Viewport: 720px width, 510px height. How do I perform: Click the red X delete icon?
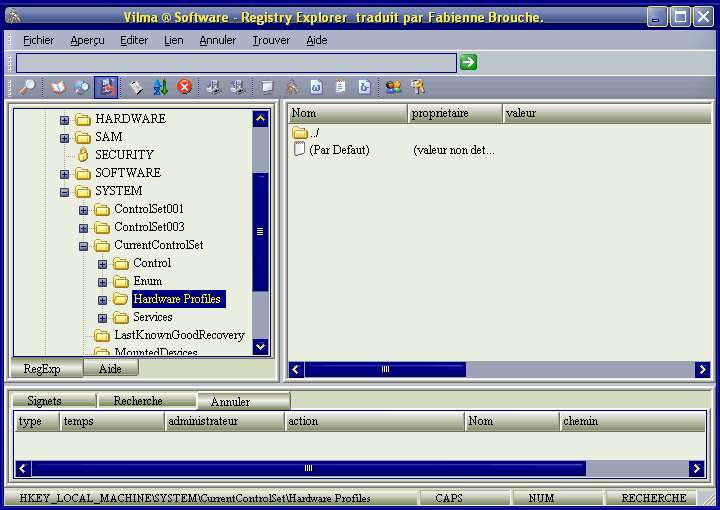(x=185, y=87)
